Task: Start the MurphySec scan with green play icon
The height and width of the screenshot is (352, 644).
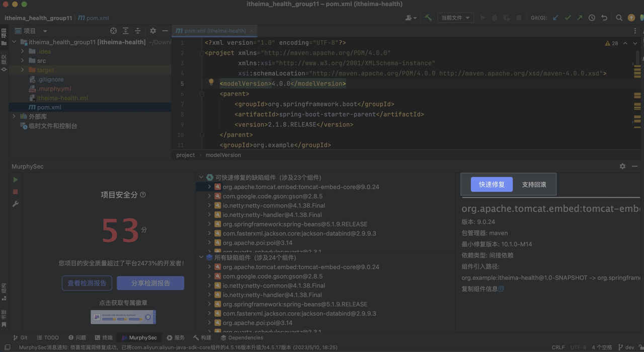Action: 16,180
